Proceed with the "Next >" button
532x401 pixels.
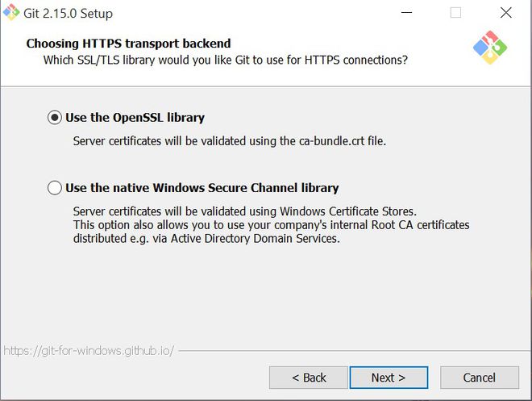[388, 378]
